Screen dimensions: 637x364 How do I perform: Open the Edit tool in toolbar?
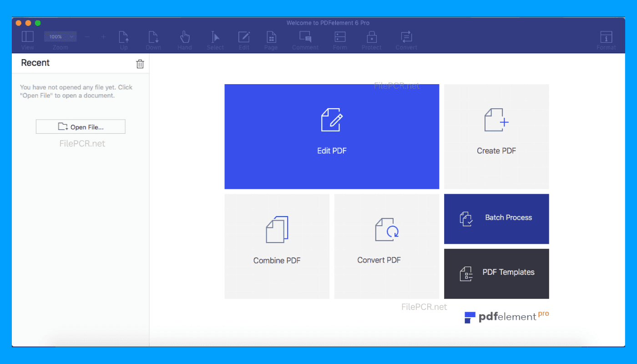[244, 37]
